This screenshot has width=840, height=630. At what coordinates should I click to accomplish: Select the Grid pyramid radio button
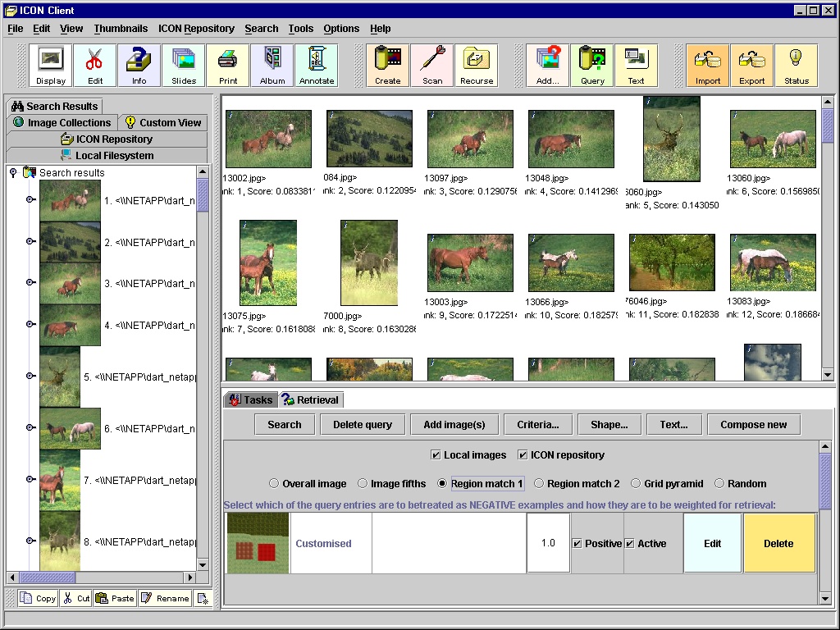[636, 484]
